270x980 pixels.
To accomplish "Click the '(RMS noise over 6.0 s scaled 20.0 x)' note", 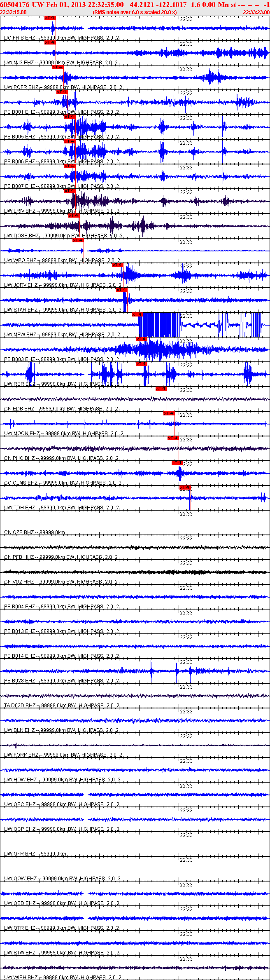I will [135, 12].
